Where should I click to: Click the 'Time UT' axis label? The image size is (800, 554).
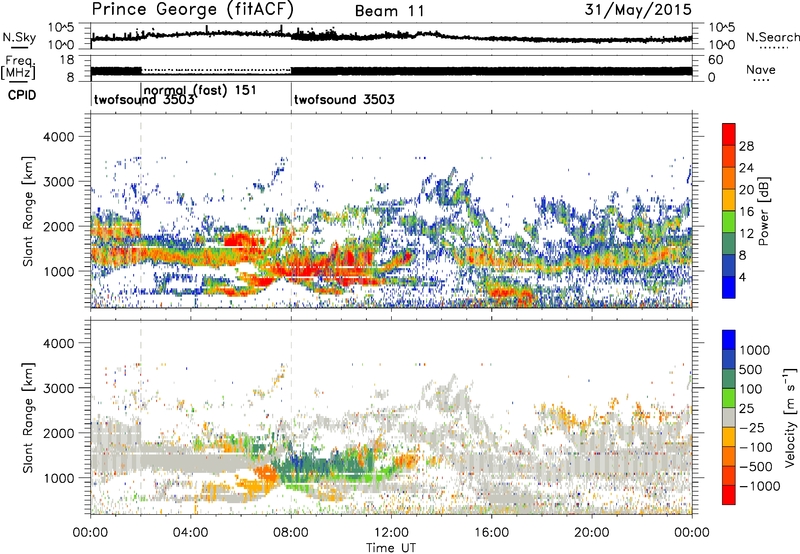pyautogui.click(x=391, y=548)
